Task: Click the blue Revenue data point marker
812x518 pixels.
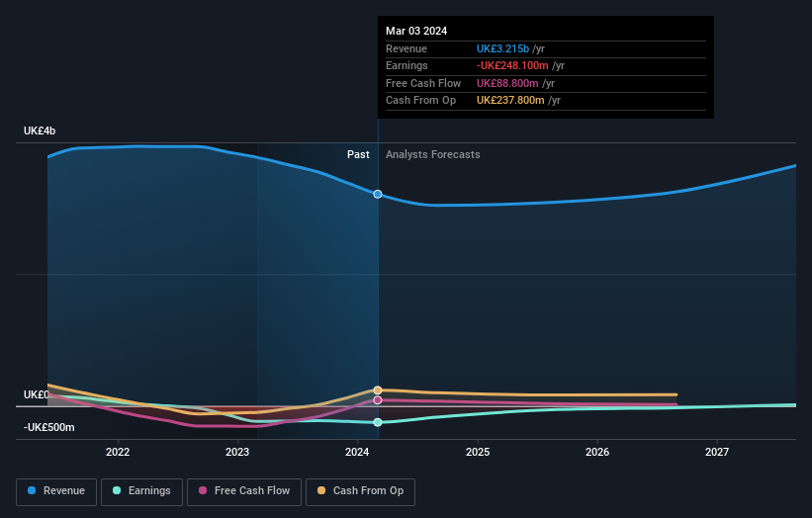Action: [378, 194]
